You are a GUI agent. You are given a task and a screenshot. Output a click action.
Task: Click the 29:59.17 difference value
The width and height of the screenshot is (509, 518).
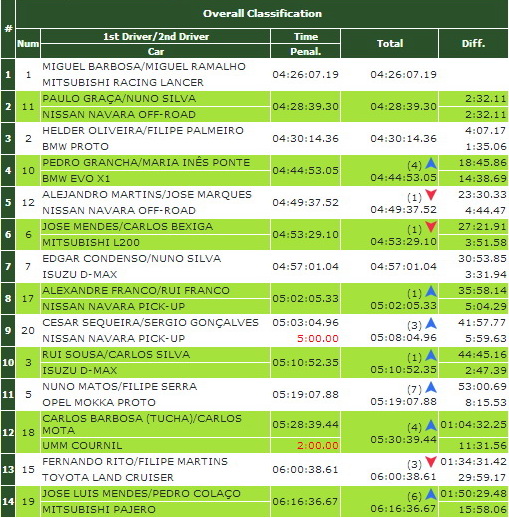[x=482, y=477]
